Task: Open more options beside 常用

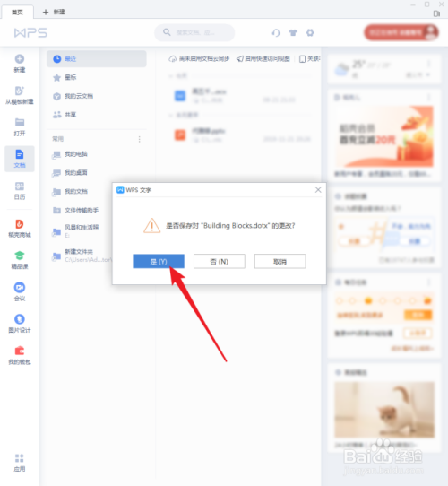Action: (x=140, y=139)
